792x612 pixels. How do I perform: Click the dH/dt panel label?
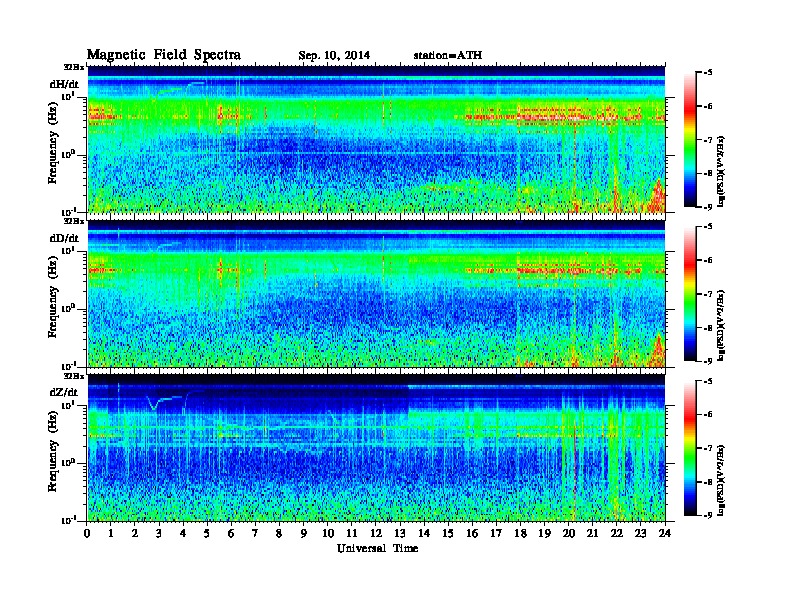point(64,84)
